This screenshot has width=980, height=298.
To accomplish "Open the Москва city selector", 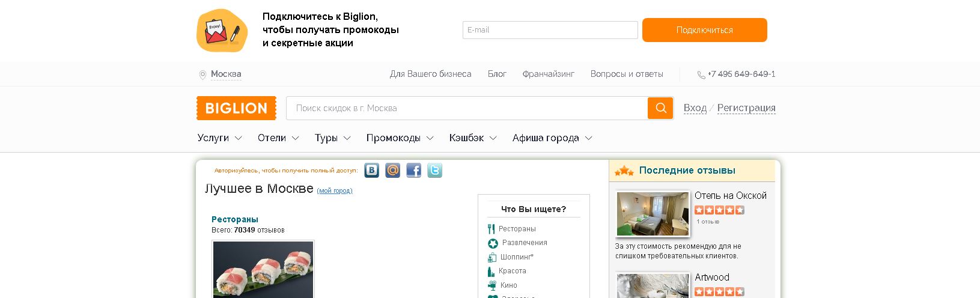I will [x=226, y=74].
